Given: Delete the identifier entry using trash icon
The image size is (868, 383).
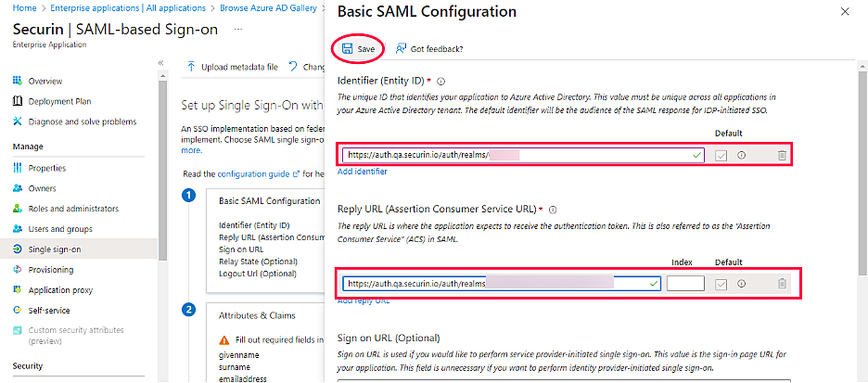Looking at the screenshot, I should pyautogui.click(x=782, y=156).
